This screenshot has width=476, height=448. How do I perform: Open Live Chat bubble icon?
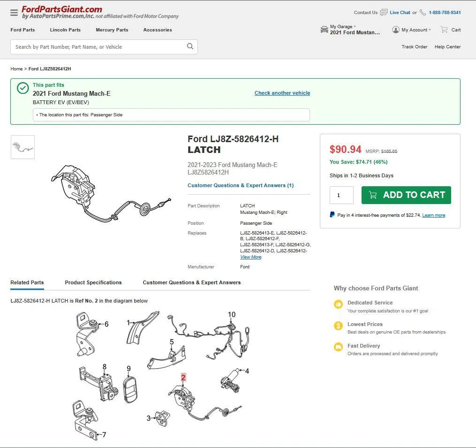coord(384,13)
